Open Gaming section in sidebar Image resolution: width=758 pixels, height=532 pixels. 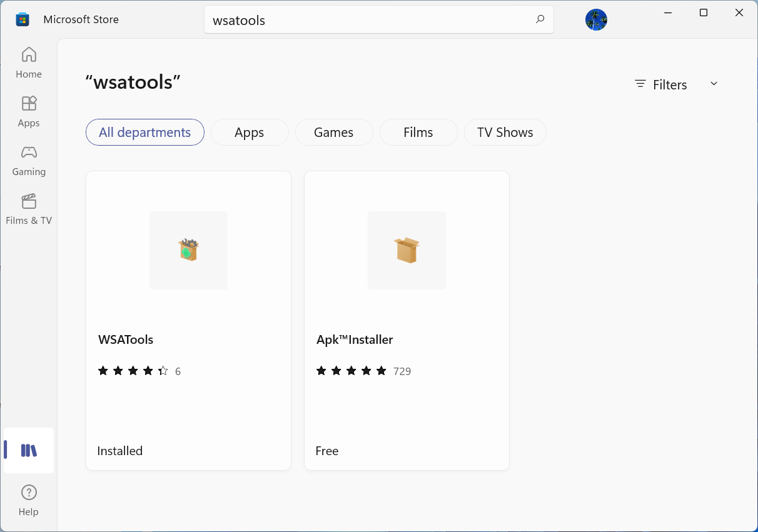pos(29,161)
